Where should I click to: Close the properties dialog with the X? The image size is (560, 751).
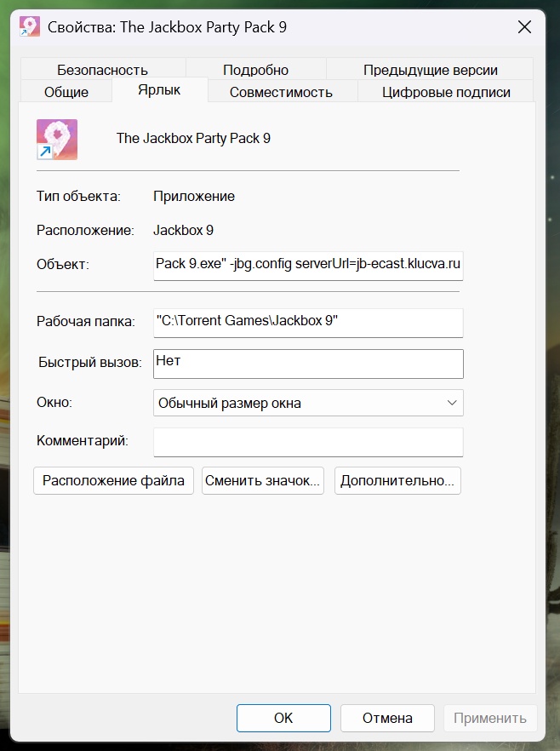[x=524, y=27]
